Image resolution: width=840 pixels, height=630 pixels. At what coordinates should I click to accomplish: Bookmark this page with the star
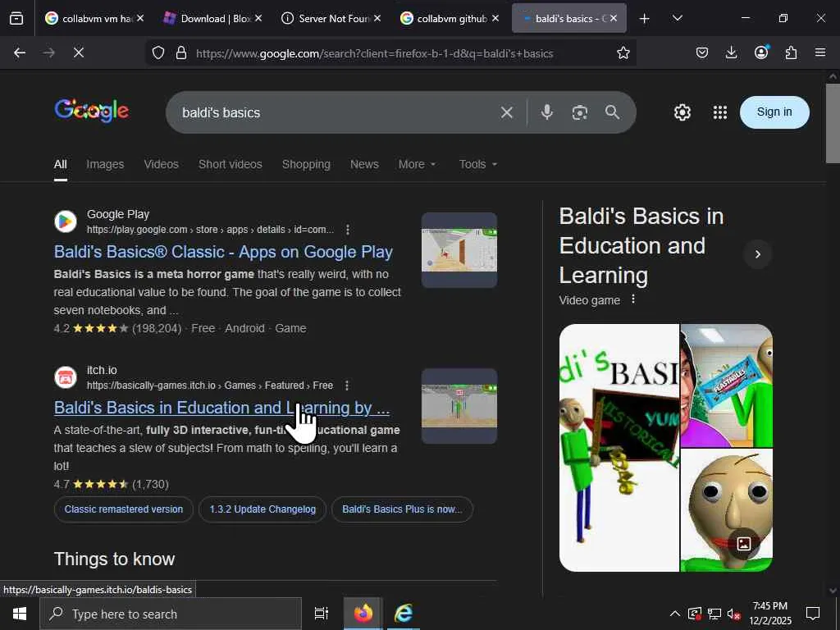tap(623, 52)
